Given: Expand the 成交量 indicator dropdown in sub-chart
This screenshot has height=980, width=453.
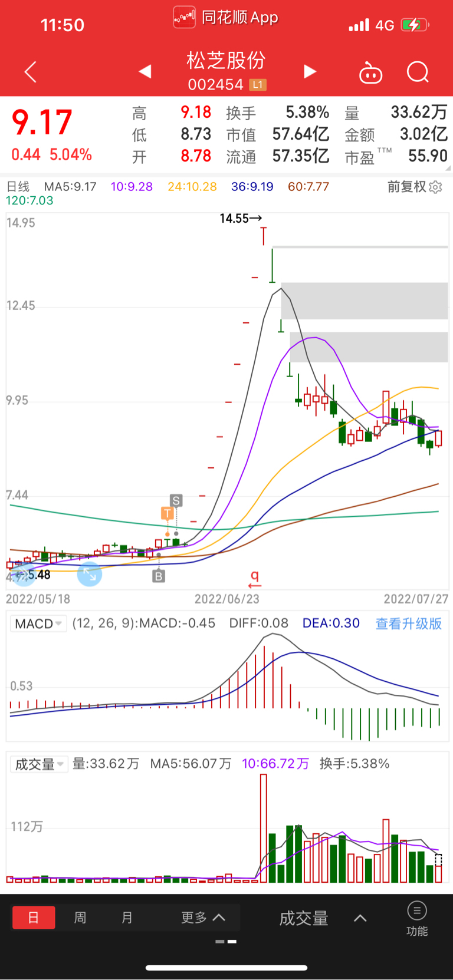Looking at the screenshot, I should 39,764.
